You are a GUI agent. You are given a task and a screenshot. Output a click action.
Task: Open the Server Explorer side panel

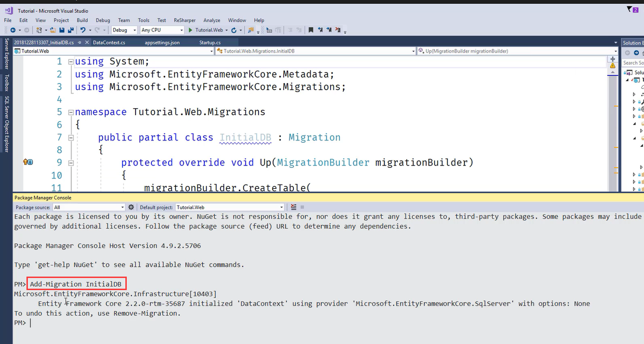[7, 54]
